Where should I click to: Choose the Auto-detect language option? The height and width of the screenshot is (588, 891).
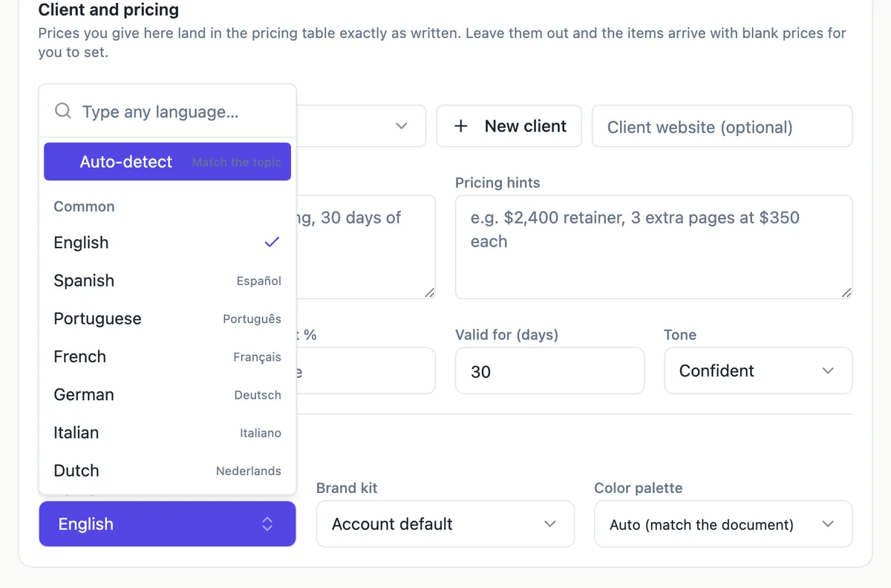(167, 162)
